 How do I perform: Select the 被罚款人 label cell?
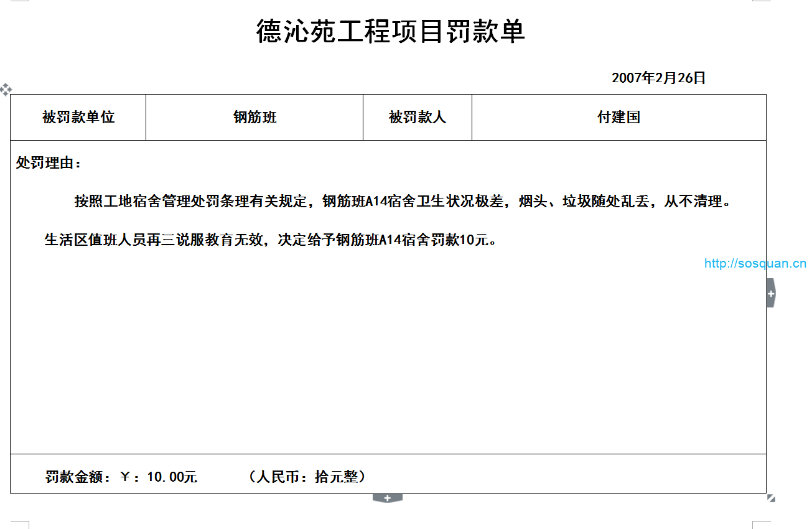(x=418, y=117)
